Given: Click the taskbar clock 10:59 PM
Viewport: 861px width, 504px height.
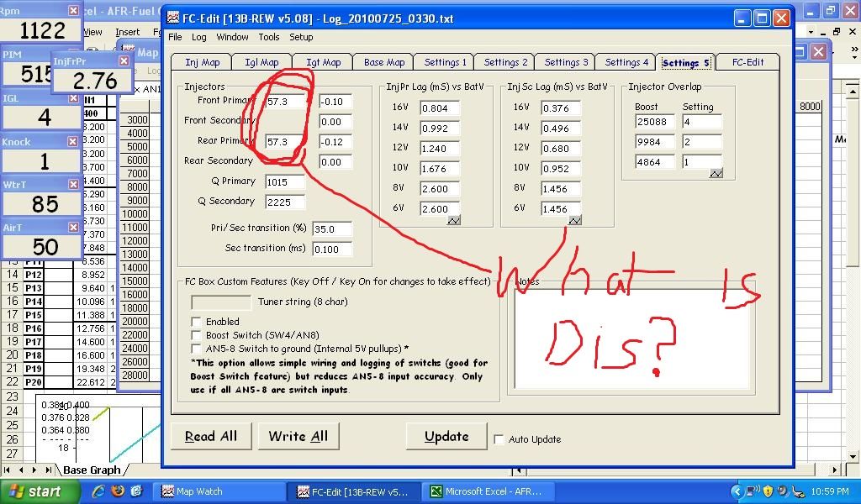Looking at the screenshot, I should [830, 492].
